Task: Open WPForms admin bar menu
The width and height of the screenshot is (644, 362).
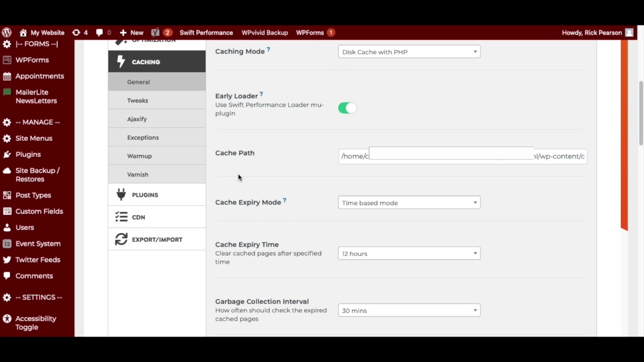Action: pos(315,33)
